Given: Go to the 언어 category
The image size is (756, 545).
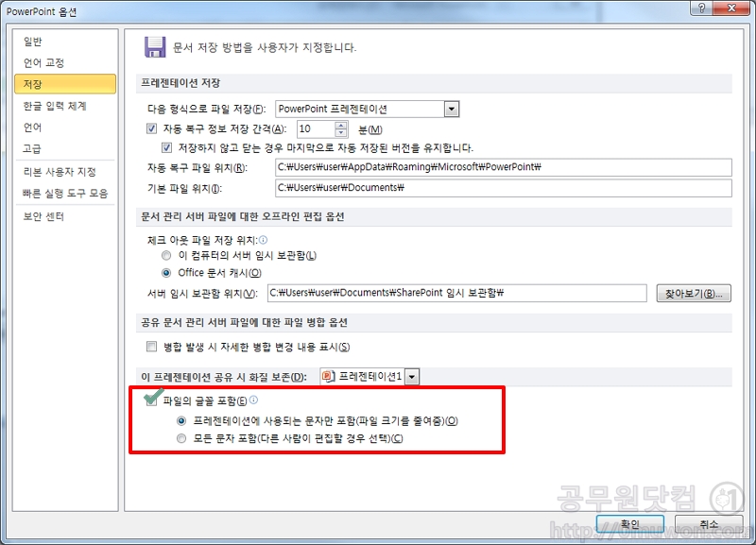Looking at the screenshot, I should pyautogui.click(x=33, y=127).
